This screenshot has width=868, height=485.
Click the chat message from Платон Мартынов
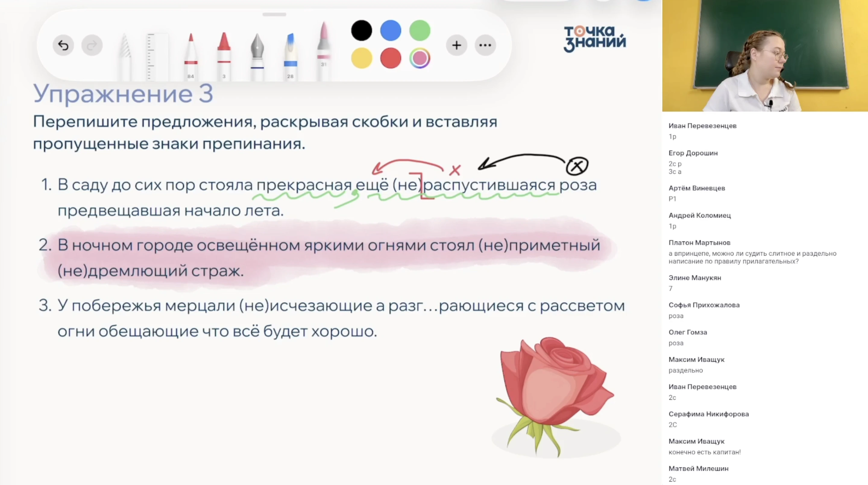(751, 252)
